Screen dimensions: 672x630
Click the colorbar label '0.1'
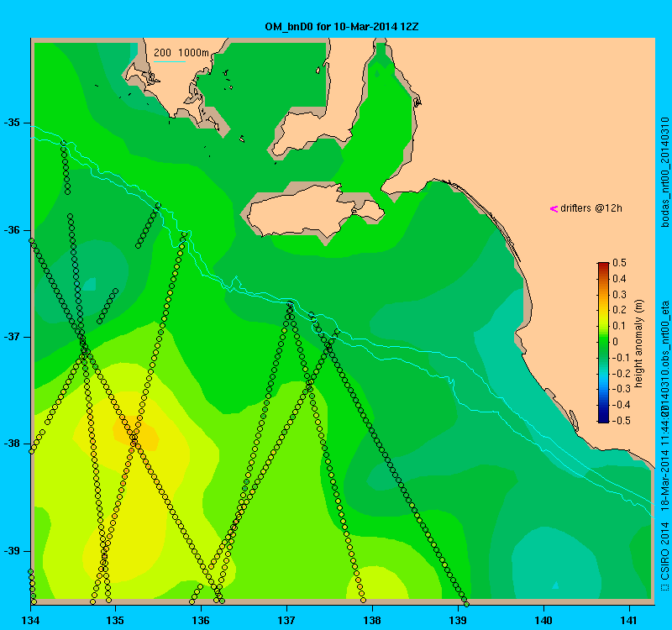point(619,326)
